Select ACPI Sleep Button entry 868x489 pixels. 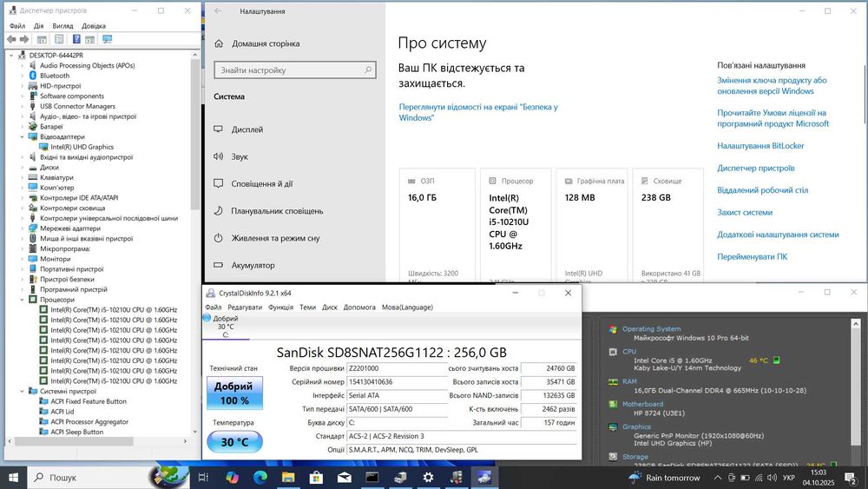77,432
